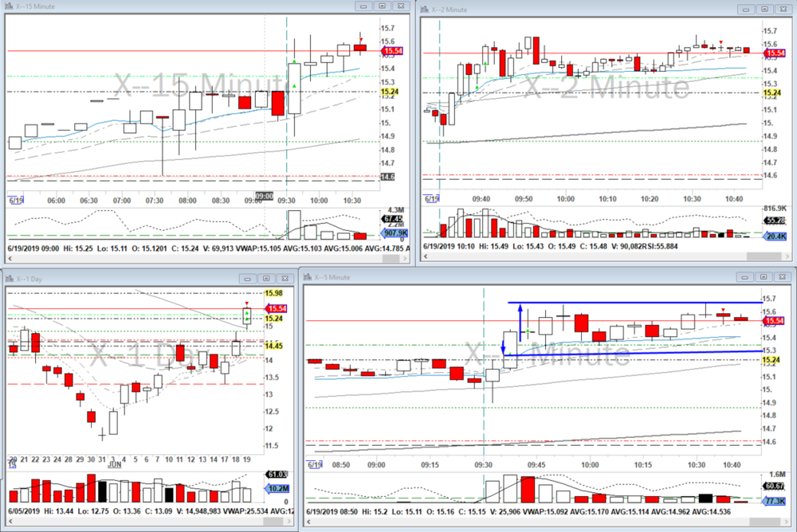Screen dimensions: 797x532
Task: Select the upper blue horizontal line in 5 Minute chart
Action: (638, 303)
